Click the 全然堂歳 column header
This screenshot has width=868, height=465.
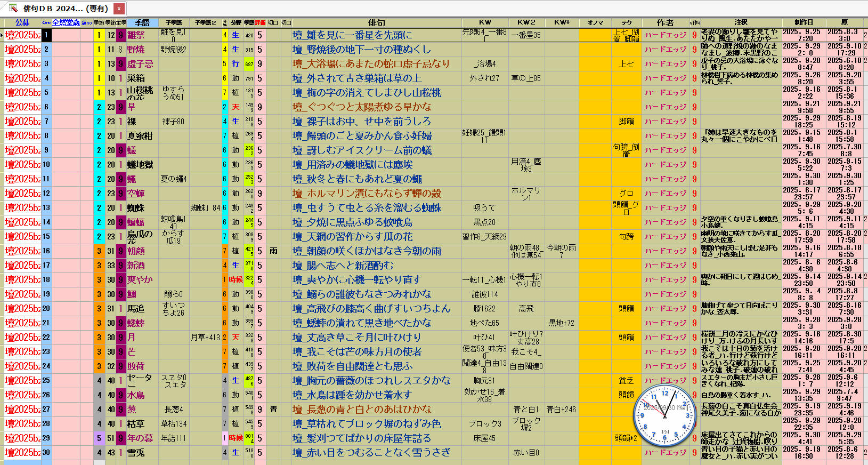click(x=66, y=23)
